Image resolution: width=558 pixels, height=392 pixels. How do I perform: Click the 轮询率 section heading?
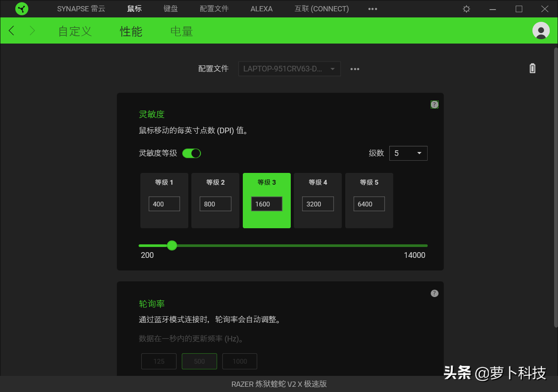pos(152,304)
